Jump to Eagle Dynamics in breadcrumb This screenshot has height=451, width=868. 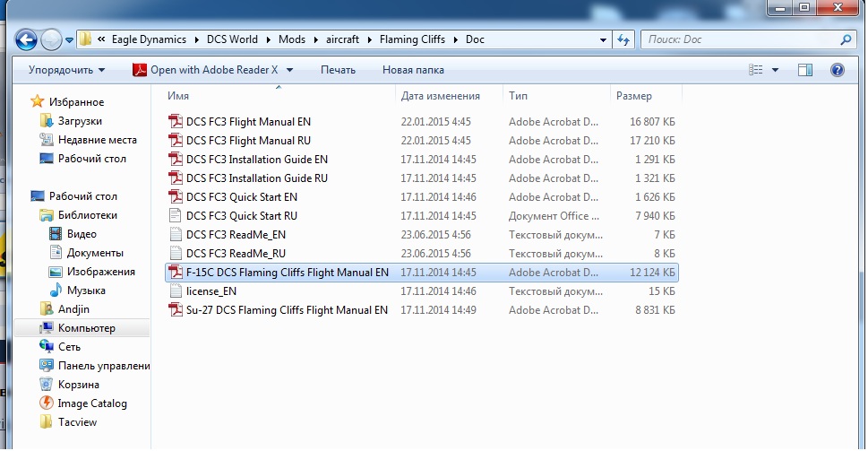pyautogui.click(x=149, y=39)
